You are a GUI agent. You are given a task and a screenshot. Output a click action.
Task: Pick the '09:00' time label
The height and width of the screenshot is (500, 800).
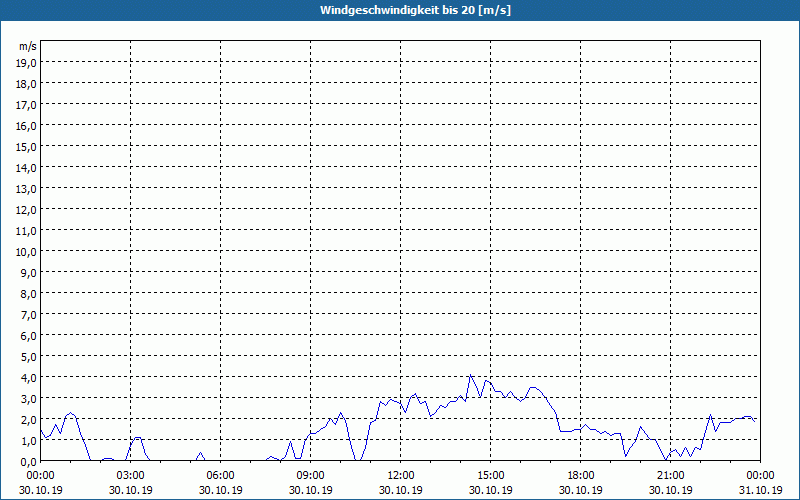point(311,476)
